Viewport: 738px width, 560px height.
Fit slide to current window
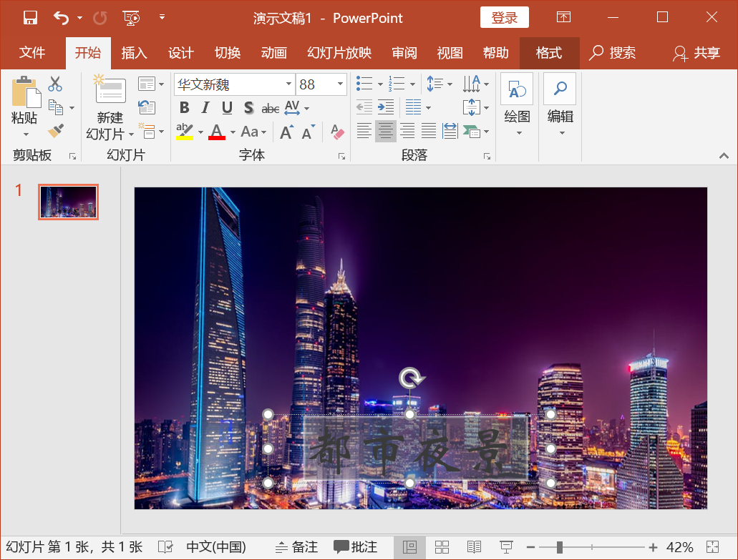click(712, 547)
